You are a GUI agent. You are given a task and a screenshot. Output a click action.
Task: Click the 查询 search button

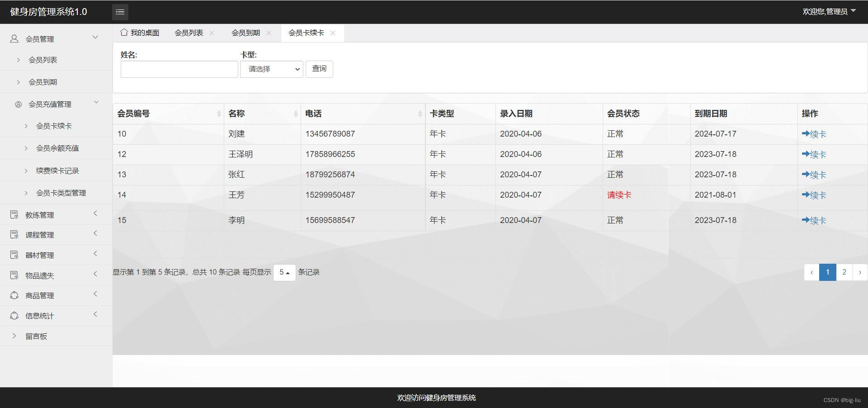[x=319, y=69]
